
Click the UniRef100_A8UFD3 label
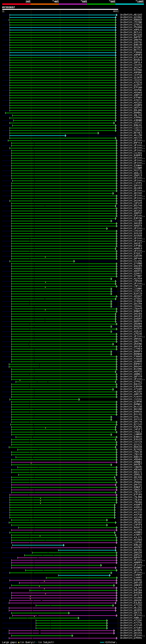131,371
